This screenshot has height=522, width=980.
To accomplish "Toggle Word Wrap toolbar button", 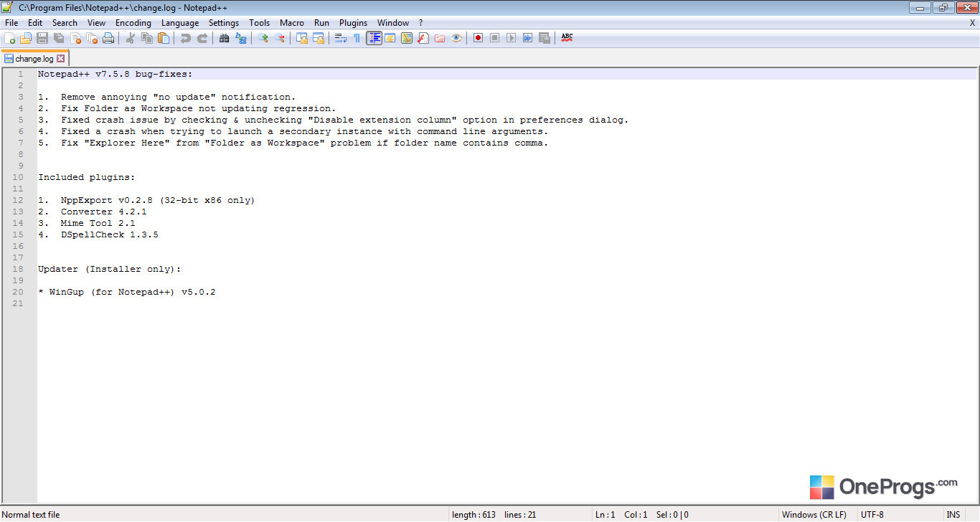I will point(341,38).
